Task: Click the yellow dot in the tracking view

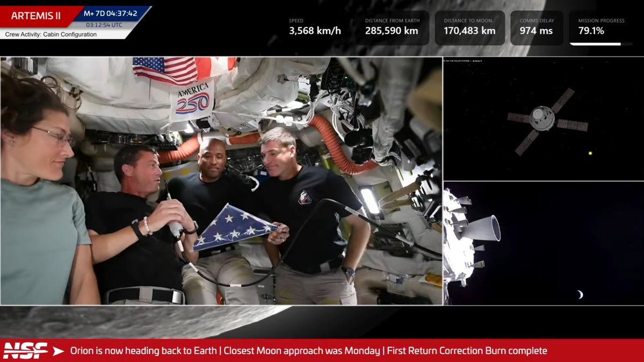Action: [x=590, y=153]
